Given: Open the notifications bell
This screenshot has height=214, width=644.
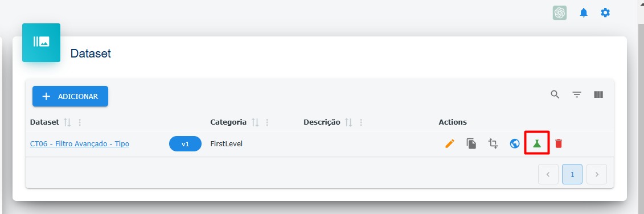Looking at the screenshot, I should (x=584, y=13).
